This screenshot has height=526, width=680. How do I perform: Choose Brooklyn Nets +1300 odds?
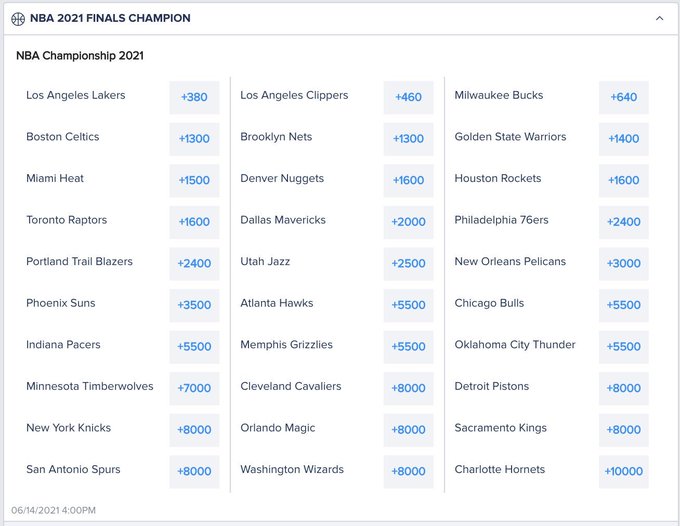coord(409,139)
